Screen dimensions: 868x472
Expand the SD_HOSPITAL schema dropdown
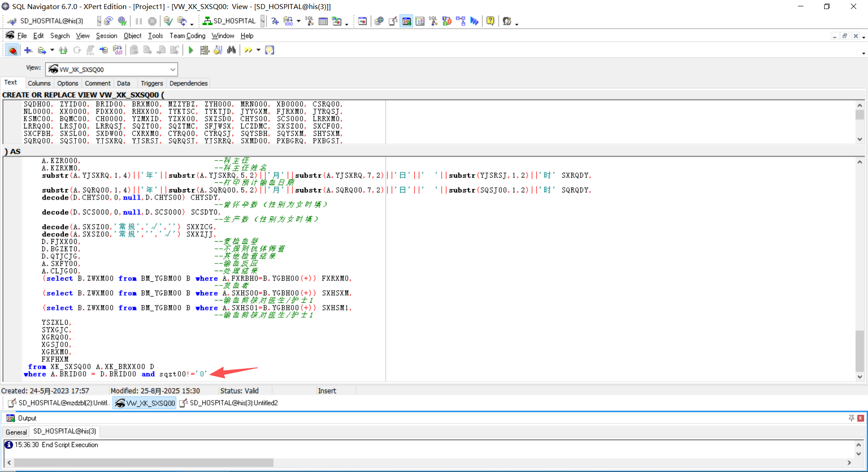tap(263, 21)
